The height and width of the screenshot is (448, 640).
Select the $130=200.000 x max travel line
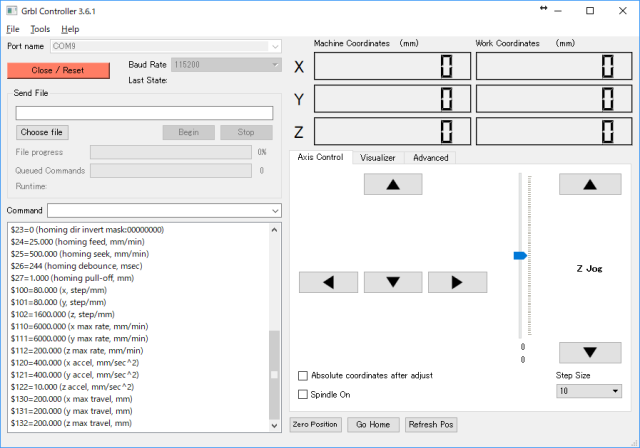(x=71, y=399)
